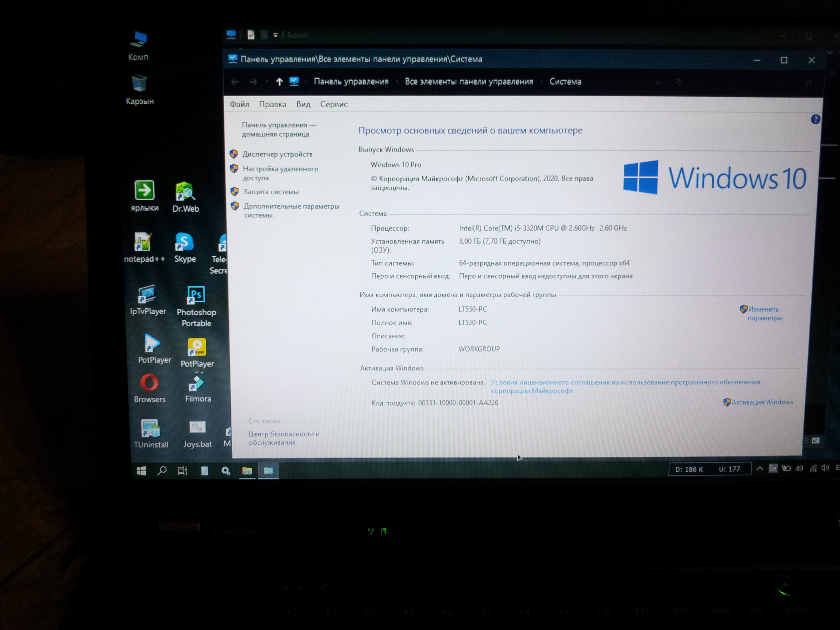Open the TUninstall desktop shortcut

click(x=151, y=433)
